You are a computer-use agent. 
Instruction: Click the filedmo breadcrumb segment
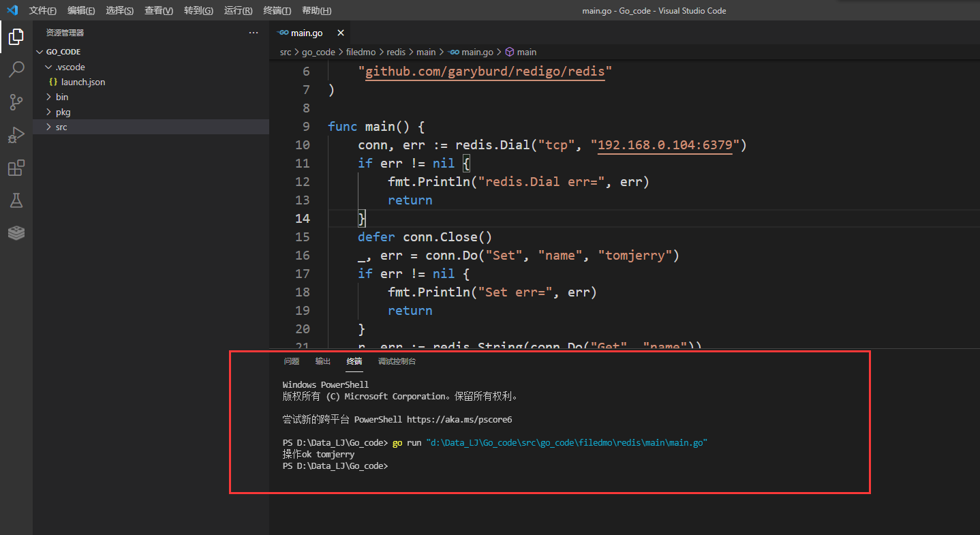tap(361, 52)
